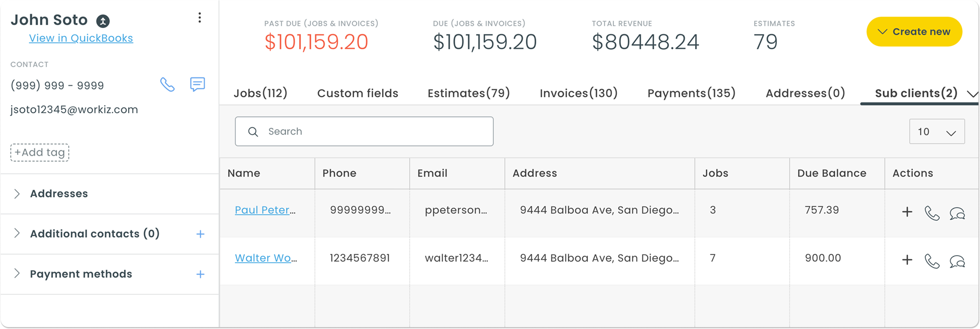Open the Estimates(79) tab
980x329 pixels.
[x=468, y=93]
